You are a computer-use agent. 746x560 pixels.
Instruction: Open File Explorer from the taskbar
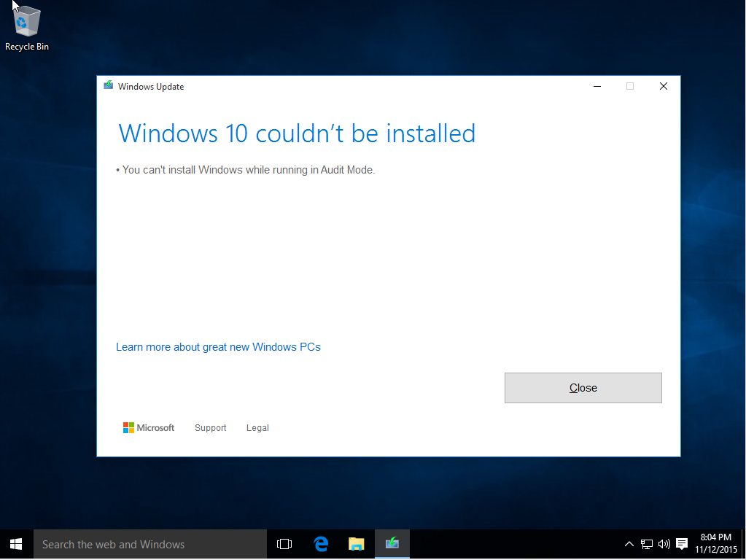357,544
